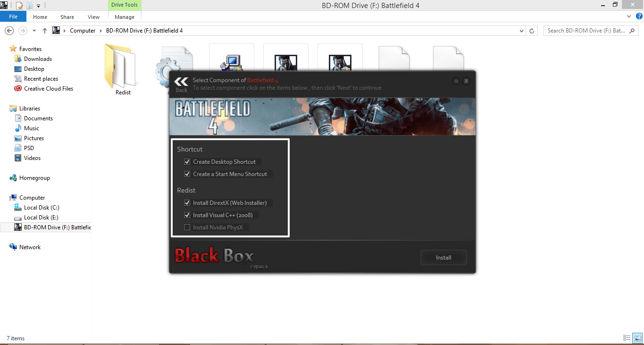Open Local Disk (C:)

click(x=42, y=208)
